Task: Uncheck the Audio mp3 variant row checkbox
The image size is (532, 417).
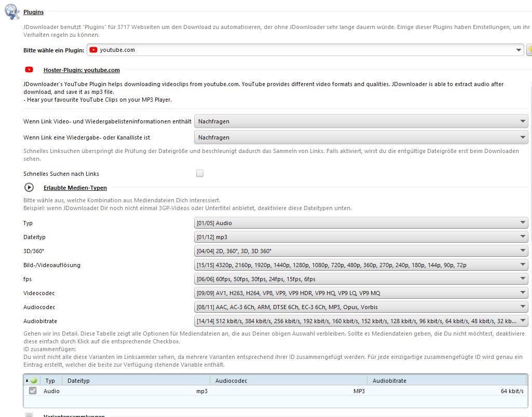Action: (x=33, y=391)
